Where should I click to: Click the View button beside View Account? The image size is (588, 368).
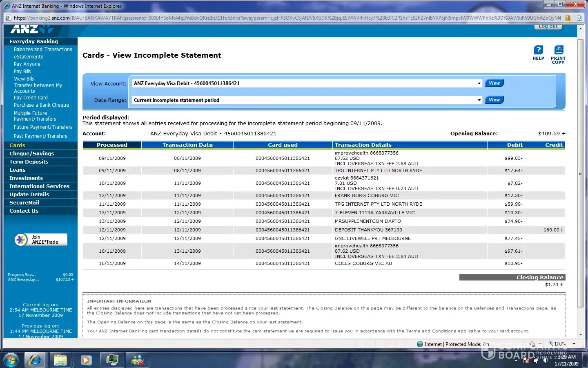[x=494, y=83]
